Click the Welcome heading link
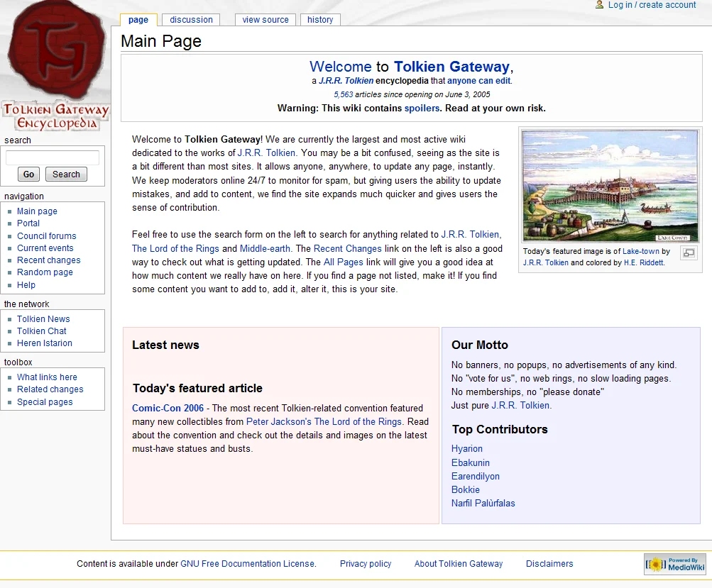This screenshot has width=712, height=588. tap(341, 67)
